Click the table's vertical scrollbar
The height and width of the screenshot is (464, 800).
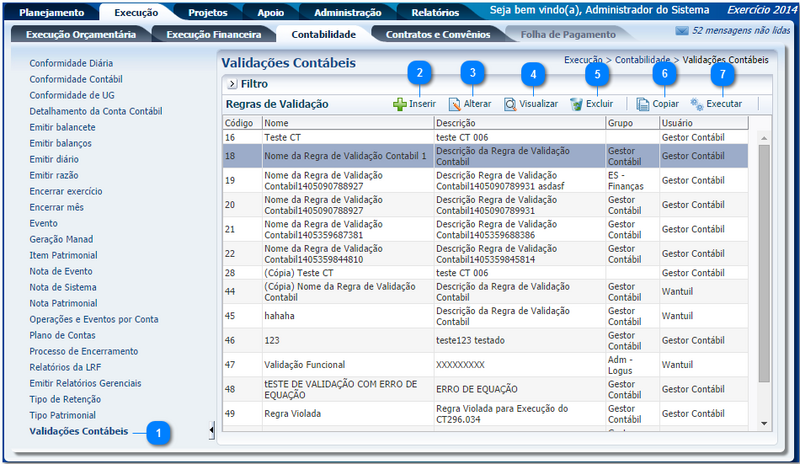point(764,260)
